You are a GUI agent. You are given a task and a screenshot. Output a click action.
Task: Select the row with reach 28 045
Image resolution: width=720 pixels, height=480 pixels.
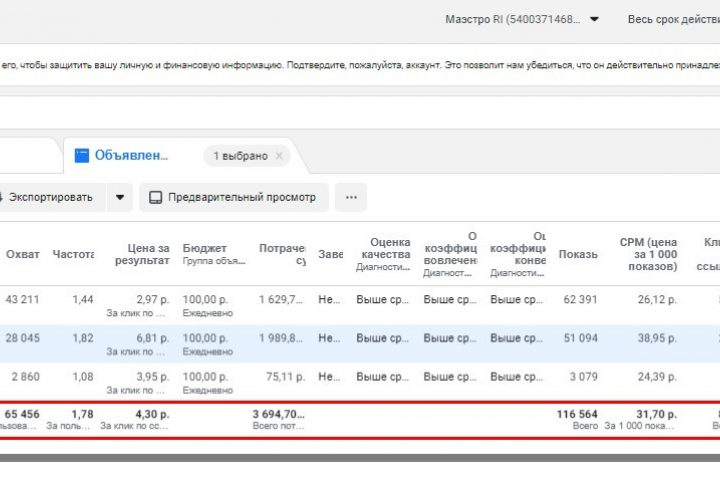click(360, 344)
